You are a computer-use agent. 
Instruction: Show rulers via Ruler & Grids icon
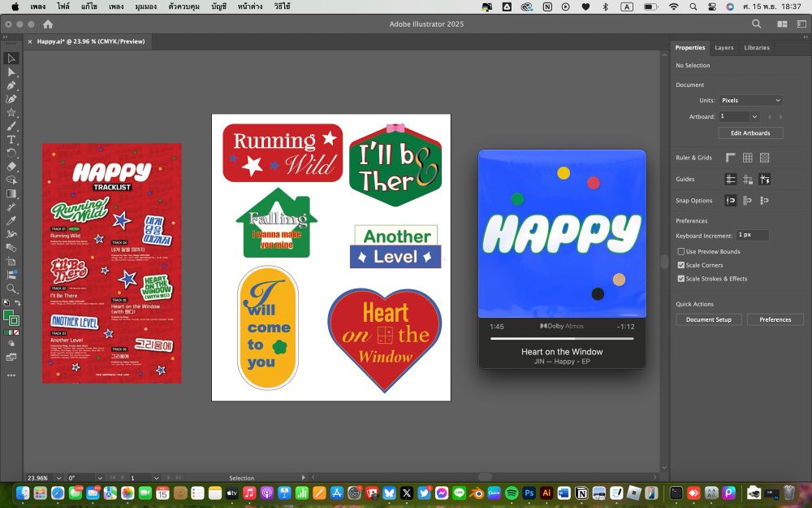pyautogui.click(x=730, y=158)
